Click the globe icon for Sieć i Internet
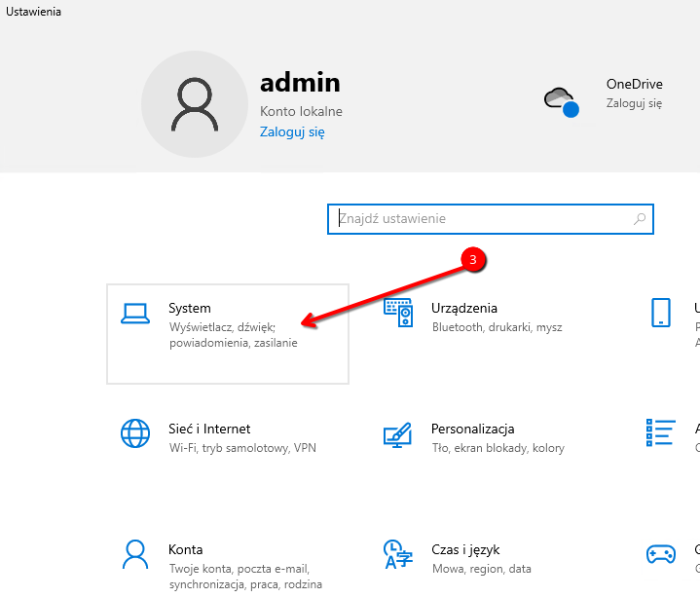Image resolution: width=700 pixels, height=598 pixels. tap(134, 433)
